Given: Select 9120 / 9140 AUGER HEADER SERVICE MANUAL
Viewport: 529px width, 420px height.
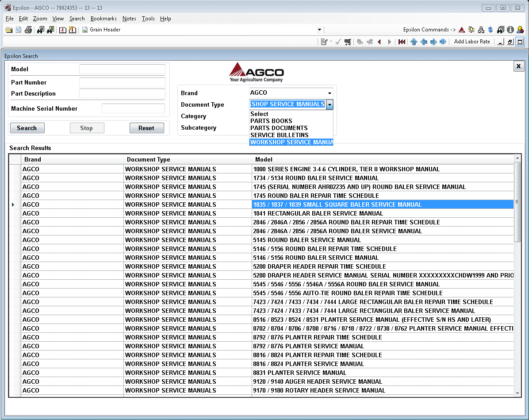Looking at the screenshot, I should point(261,381).
